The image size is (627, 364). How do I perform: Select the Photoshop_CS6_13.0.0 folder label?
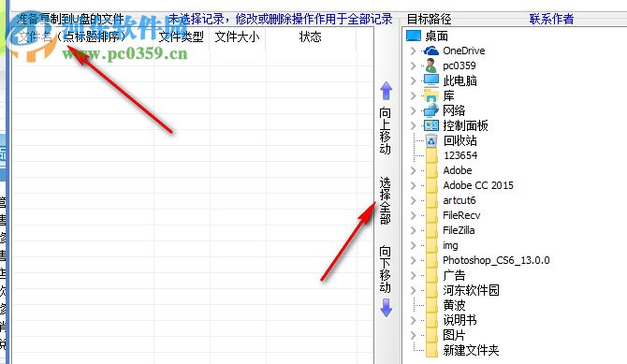click(x=496, y=260)
